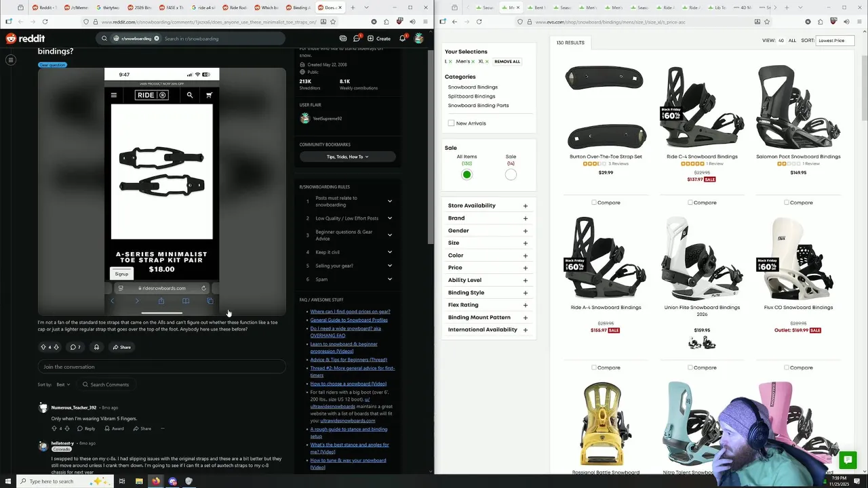This screenshot has width=868, height=488.
Task: Check Compare for Salomon Pact Bindings
Action: (787, 202)
